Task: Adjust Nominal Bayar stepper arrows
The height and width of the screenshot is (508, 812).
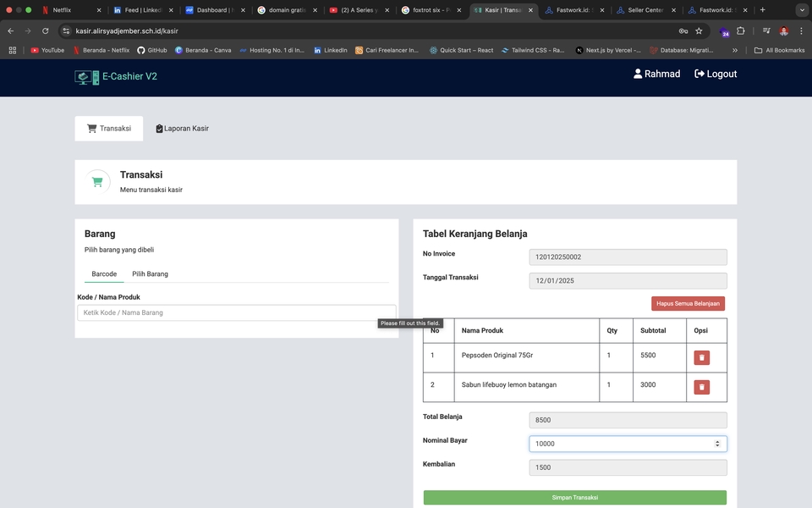Action: click(x=717, y=444)
